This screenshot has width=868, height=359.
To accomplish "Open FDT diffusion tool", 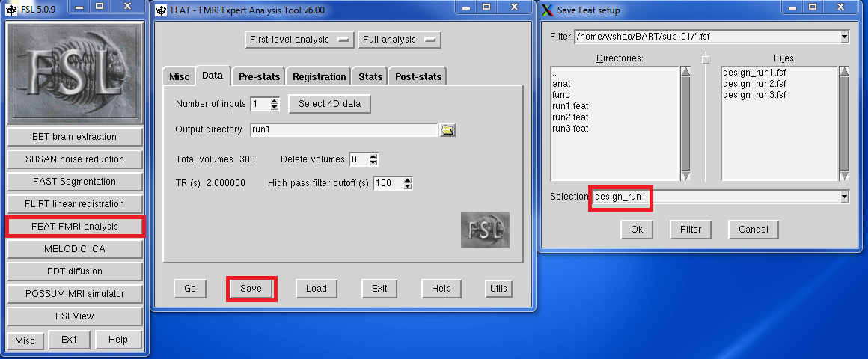I will (x=75, y=271).
